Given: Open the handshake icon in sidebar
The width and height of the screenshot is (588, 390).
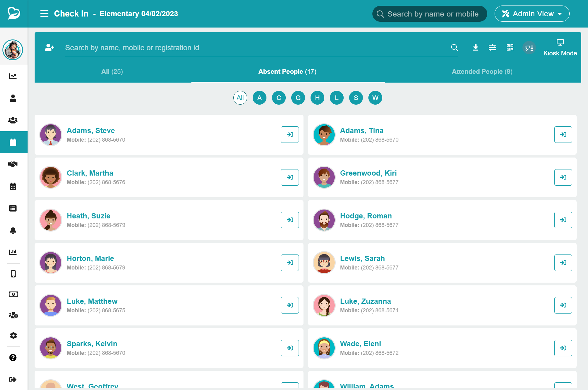Looking at the screenshot, I should click(x=13, y=164).
